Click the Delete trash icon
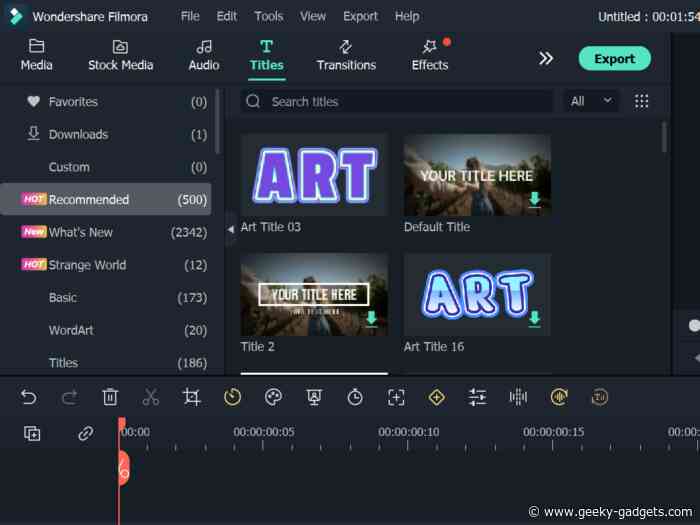The image size is (700, 525). click(x=110, y=396)
